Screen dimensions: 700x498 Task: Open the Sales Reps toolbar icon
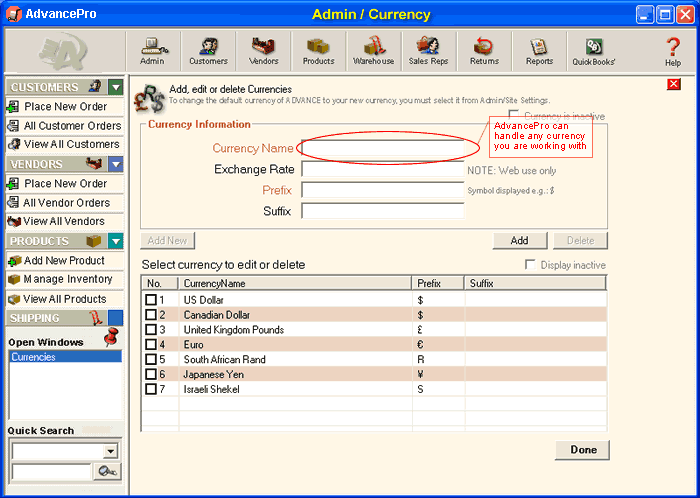pyautogui.click(x=429, y=51)
